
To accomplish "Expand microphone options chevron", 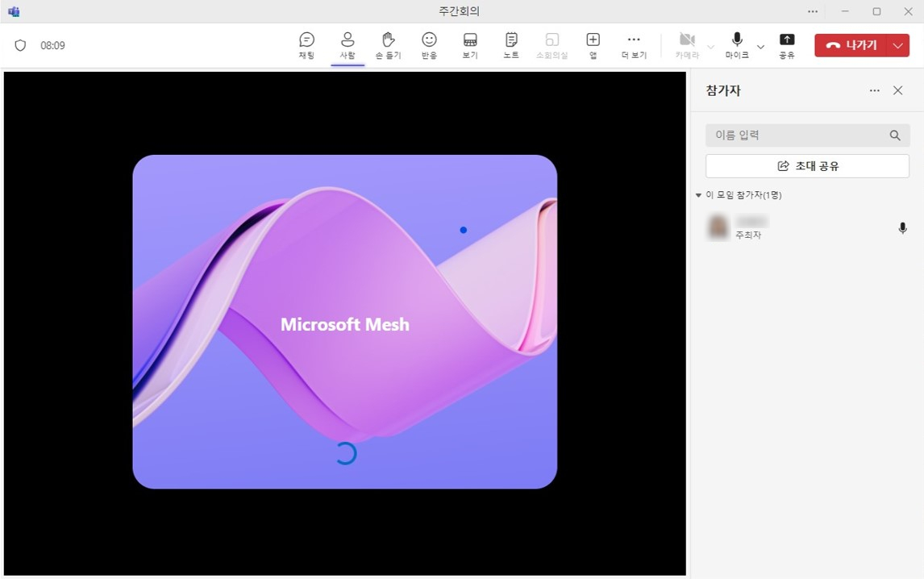I will point(761,47).
